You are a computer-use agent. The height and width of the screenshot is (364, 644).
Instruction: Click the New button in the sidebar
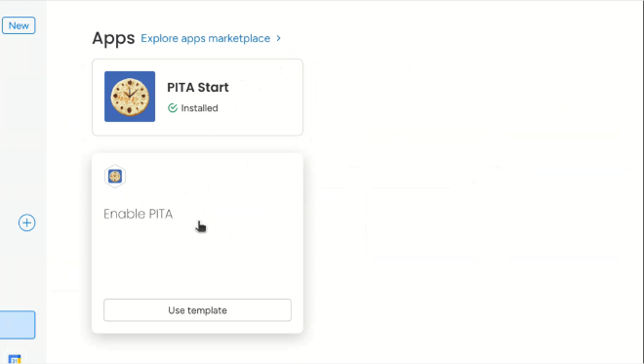click(19, 25)
